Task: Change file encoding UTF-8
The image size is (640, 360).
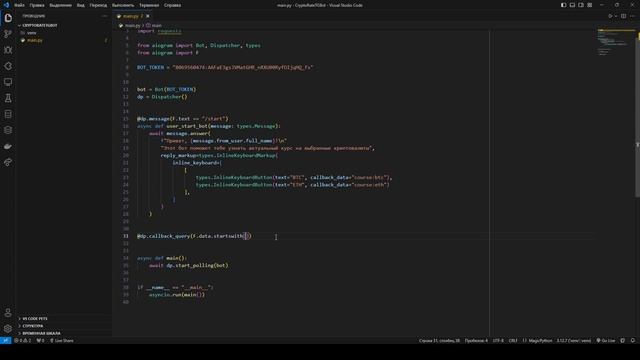Action: (498, 340)
